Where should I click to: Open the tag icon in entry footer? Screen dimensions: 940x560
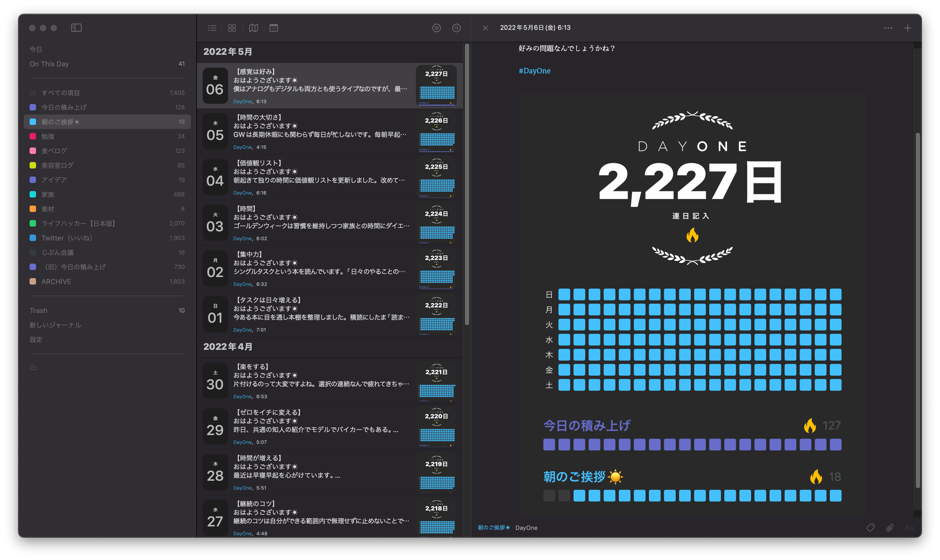[x=871, y=527]
